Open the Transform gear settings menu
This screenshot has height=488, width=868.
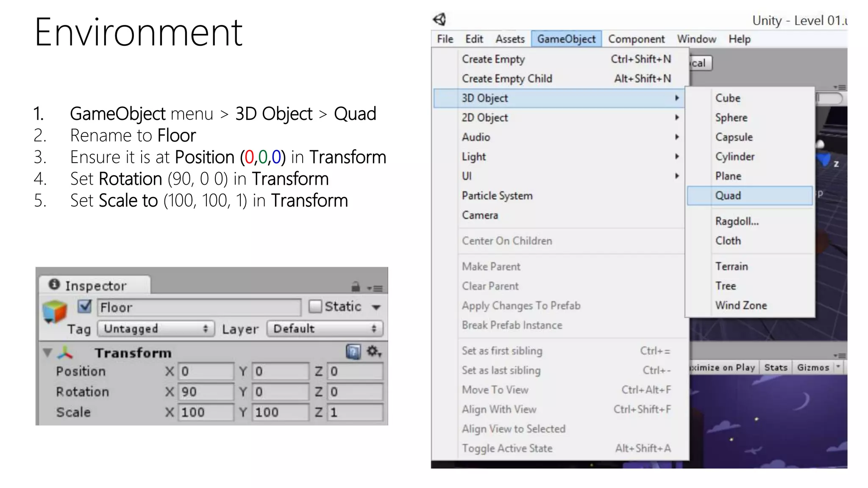pos(374,352)
